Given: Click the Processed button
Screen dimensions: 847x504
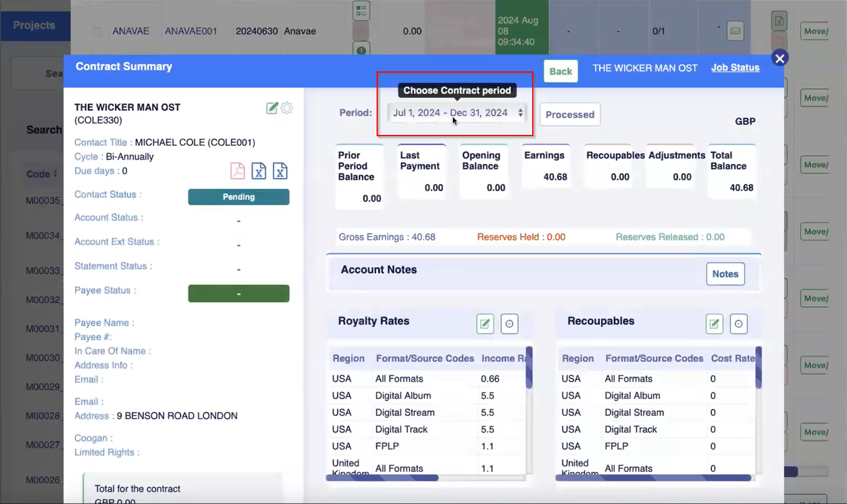Looking at the screenshot, I should pyautogui.click(x=570, y=114).
